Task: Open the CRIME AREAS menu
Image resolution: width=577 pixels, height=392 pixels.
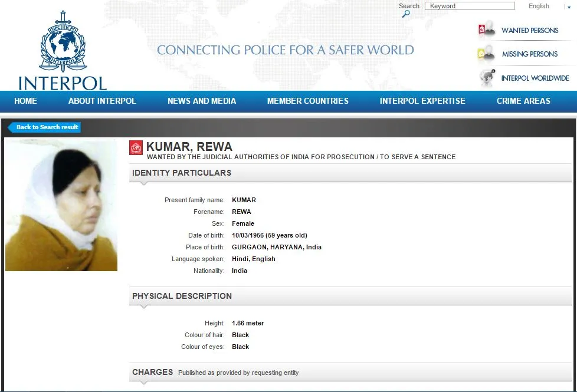Action: click(523, 101)
